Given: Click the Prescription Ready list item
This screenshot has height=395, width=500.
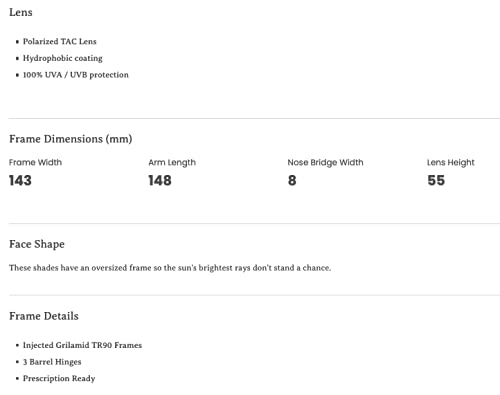Looking at the screenshot, I should click(x=59, y=379).
